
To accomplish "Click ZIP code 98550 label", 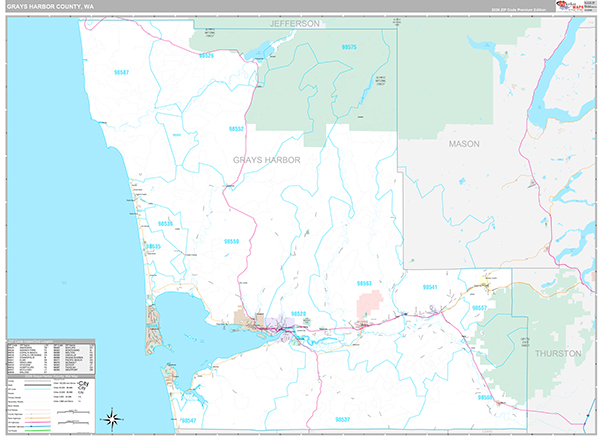I will tap(232, 241).
